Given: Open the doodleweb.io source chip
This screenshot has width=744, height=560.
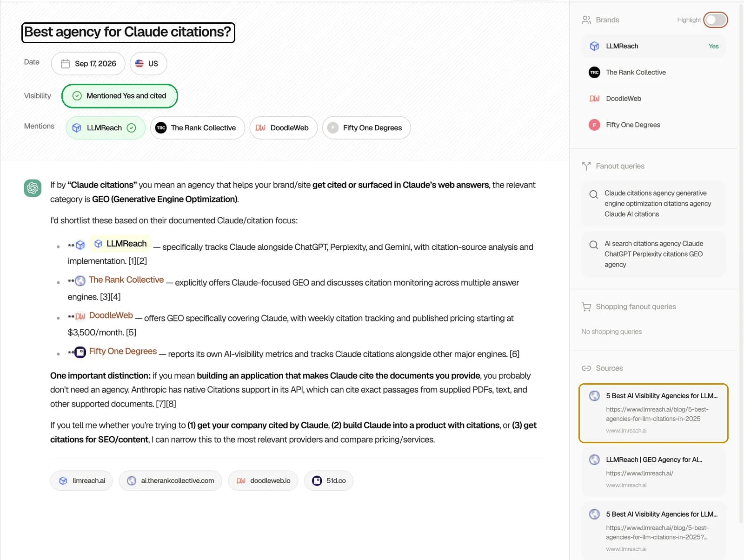Looking at the screenshot, I should pyautogui.click(x=263, y=481).
